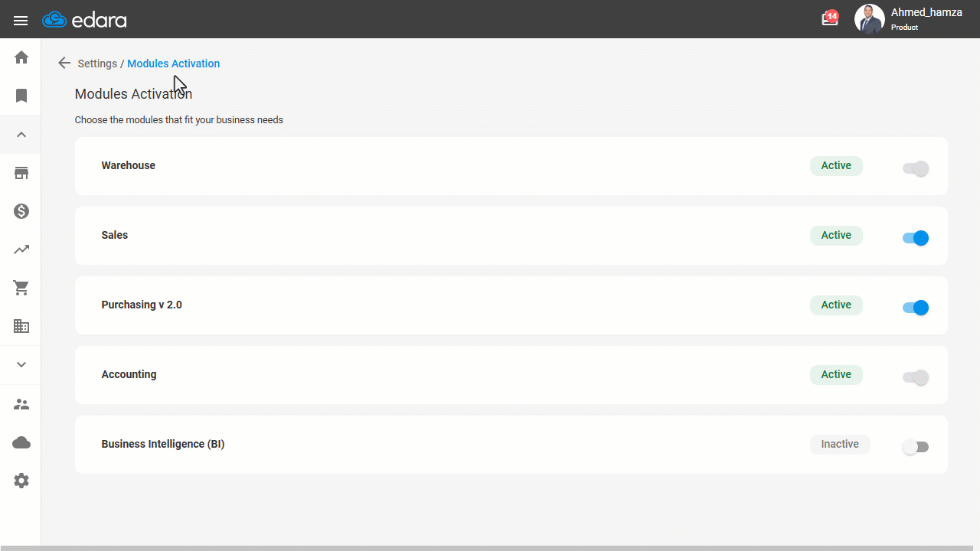
Task: Toggle the Warehouse module switch
Action: 916,168
